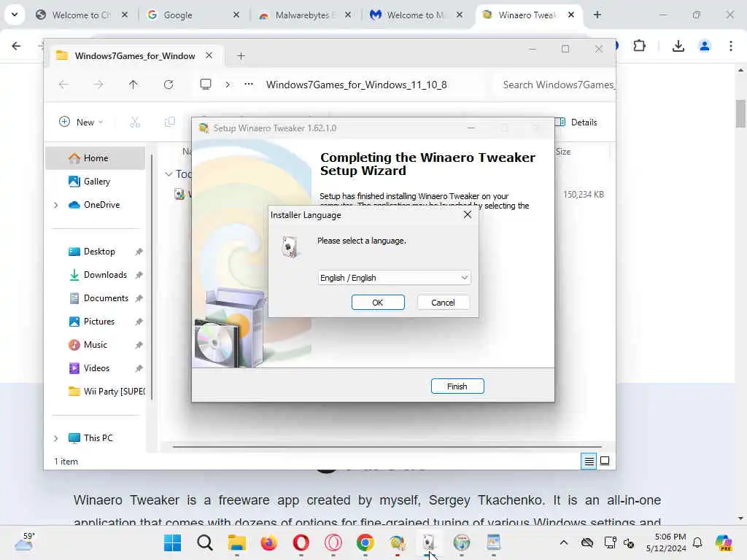Expand the OneDrive tree node
747x560 pixels.
[x=55, y=205]
